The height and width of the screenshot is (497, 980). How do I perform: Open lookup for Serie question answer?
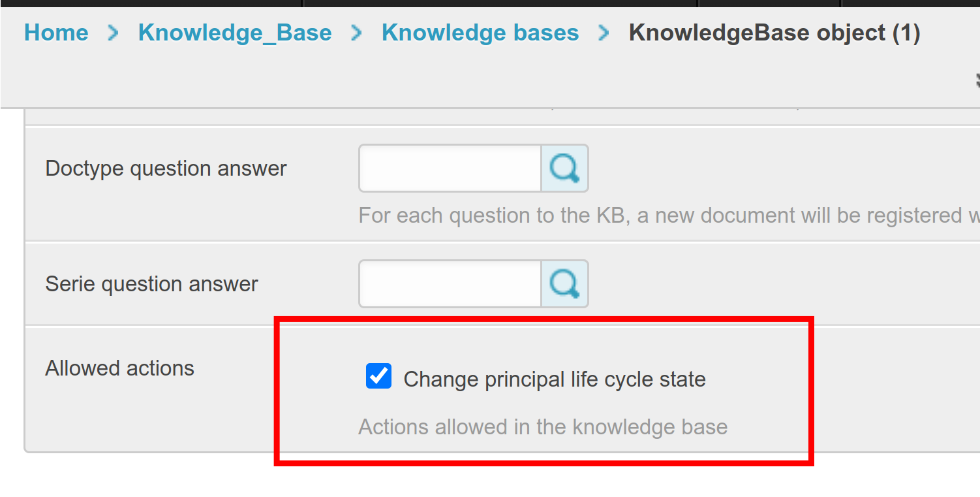[x=564, y=283]
